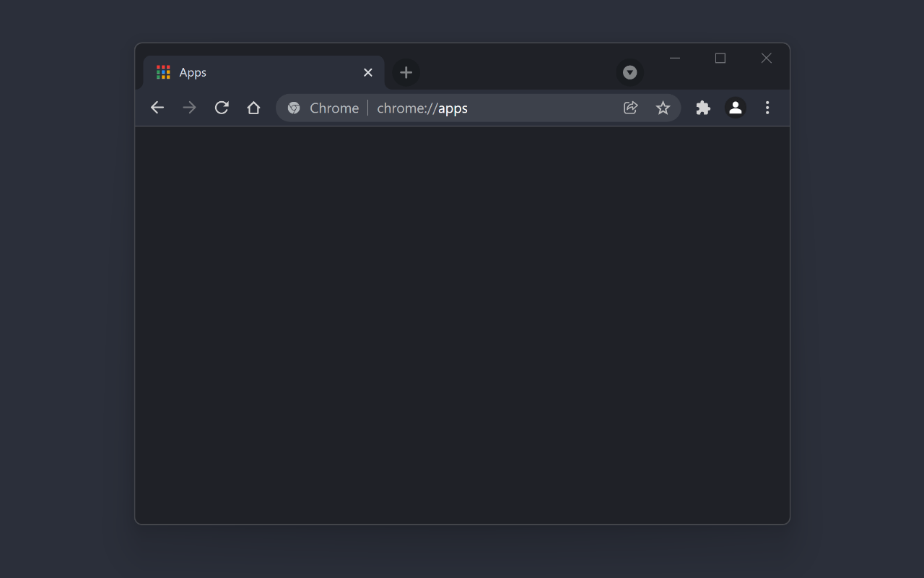Click the Chrome logo icon in address bar
Image resolution: width=924 pixels, height=578 pixels.
[294, 108]
